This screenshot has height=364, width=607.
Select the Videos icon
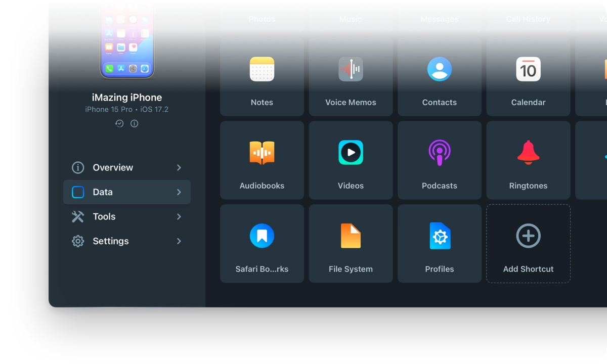click(351, 152)
